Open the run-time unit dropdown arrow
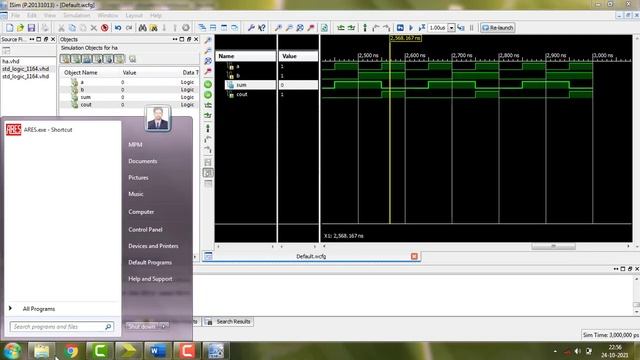The image size is (640, 360). (x=451, y=28)
